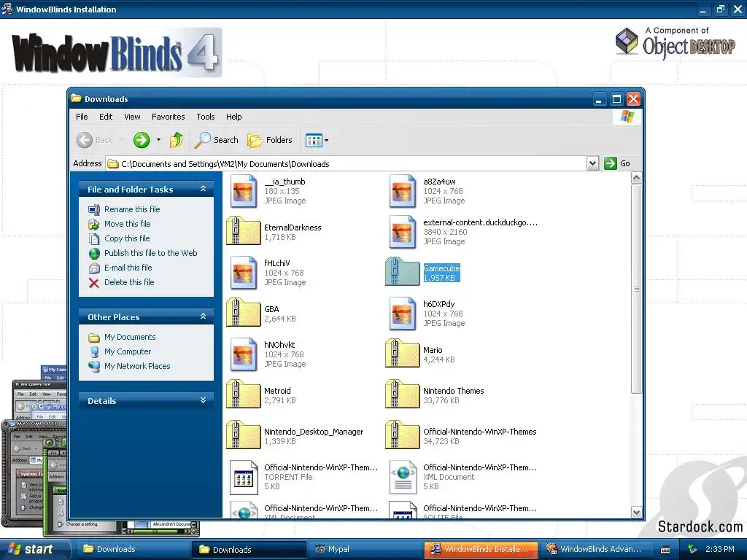Image resolution: width=747 pixels, height=560 pixels.
Task: Go to My Network Places
Action: [137, 366]
